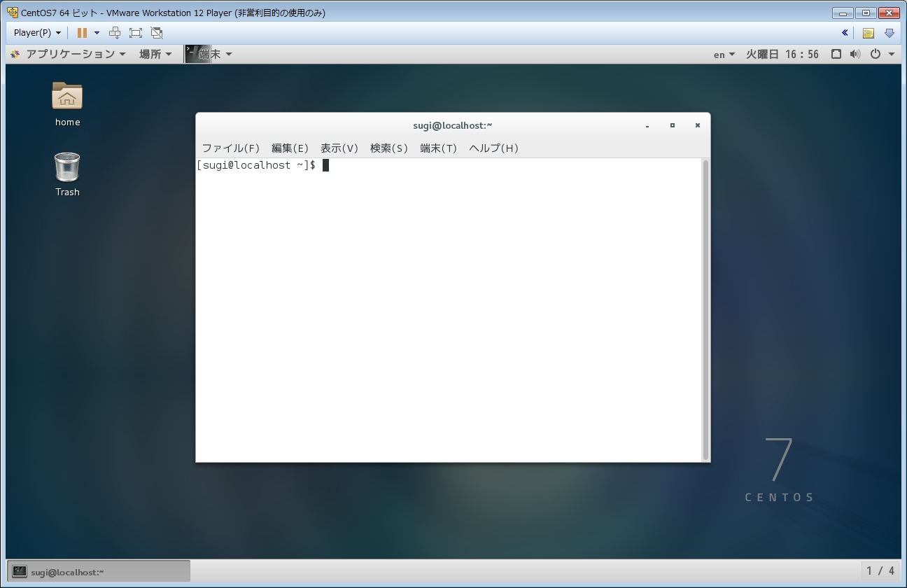Click the terminal vertical scrollbar
907x588 pixels.
(x=705, y=308)
